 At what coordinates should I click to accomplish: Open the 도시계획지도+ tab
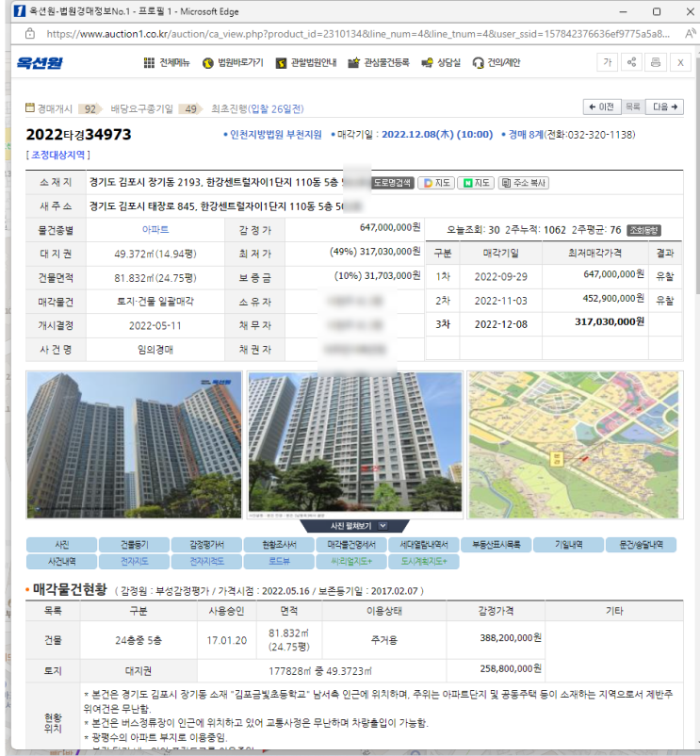pos(424,561)
